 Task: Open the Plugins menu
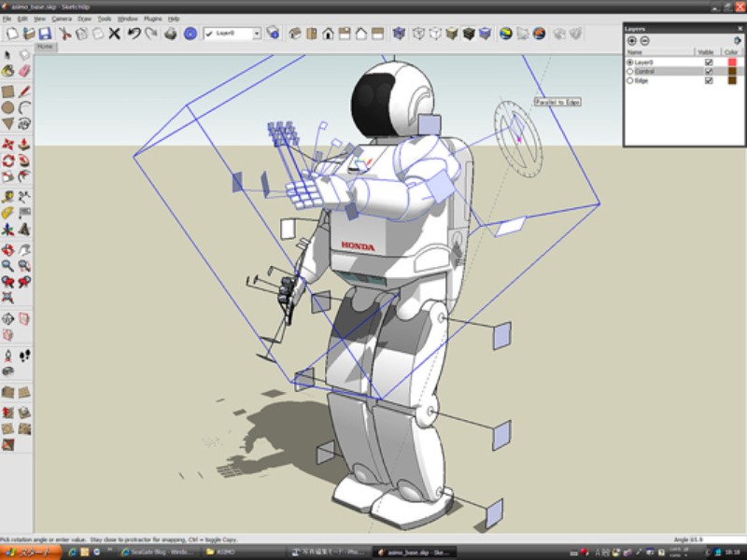click(152, 19)
